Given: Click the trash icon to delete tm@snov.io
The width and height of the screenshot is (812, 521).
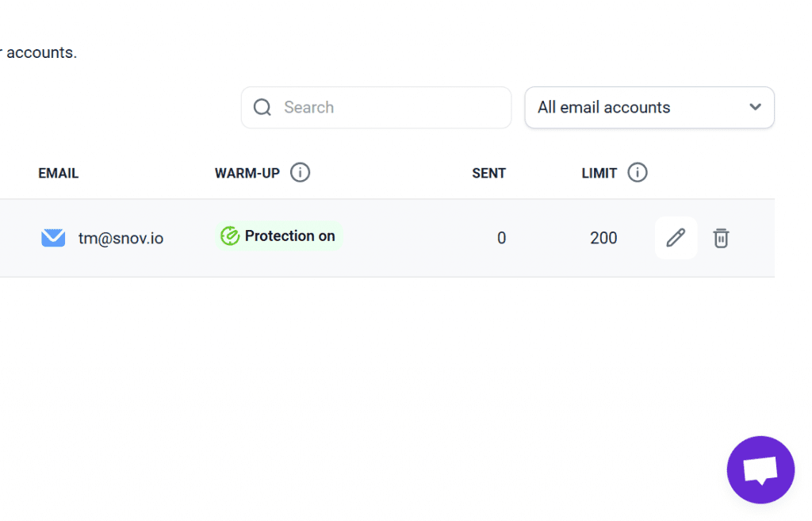Looking at the screenshot, I should pos(721,237).
